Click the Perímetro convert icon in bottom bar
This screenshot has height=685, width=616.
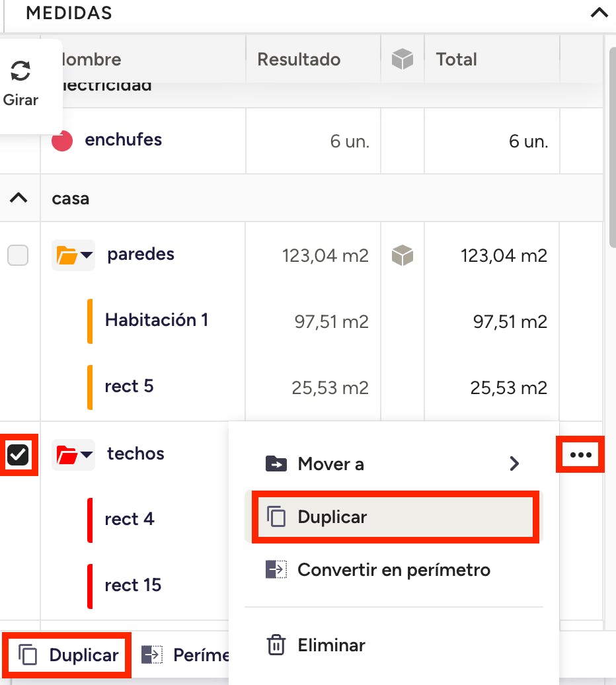(153, 655)
